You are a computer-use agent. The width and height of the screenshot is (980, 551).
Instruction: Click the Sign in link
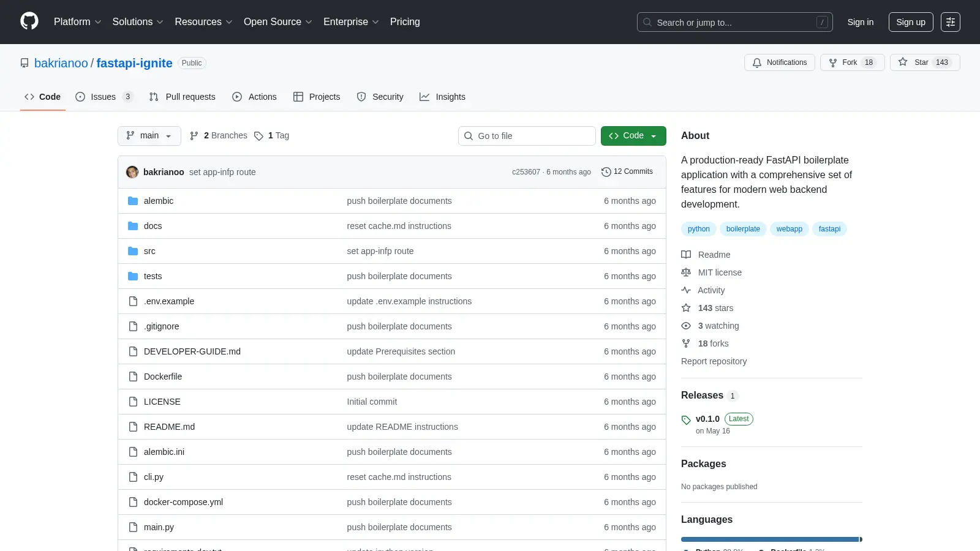point(861,22)
